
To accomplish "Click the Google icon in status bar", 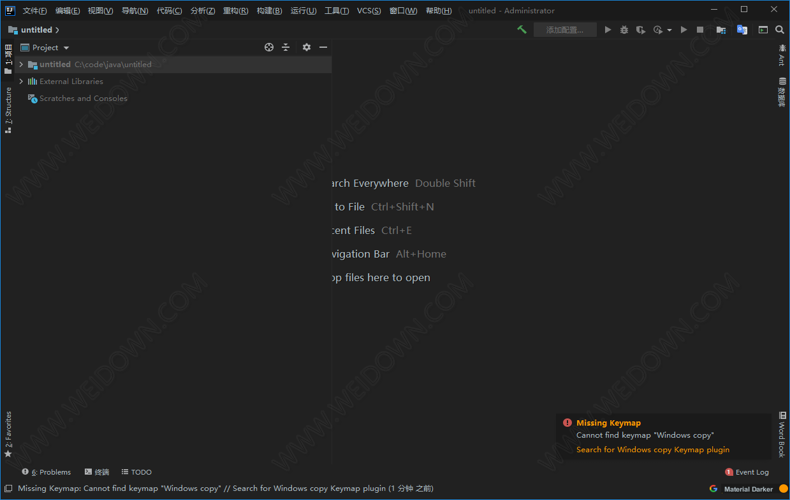I will [x=713, y=488].
